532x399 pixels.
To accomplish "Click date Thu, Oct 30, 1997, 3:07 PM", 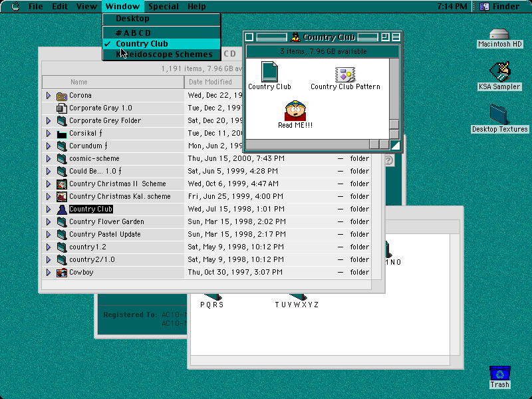I will click(235, 272).
